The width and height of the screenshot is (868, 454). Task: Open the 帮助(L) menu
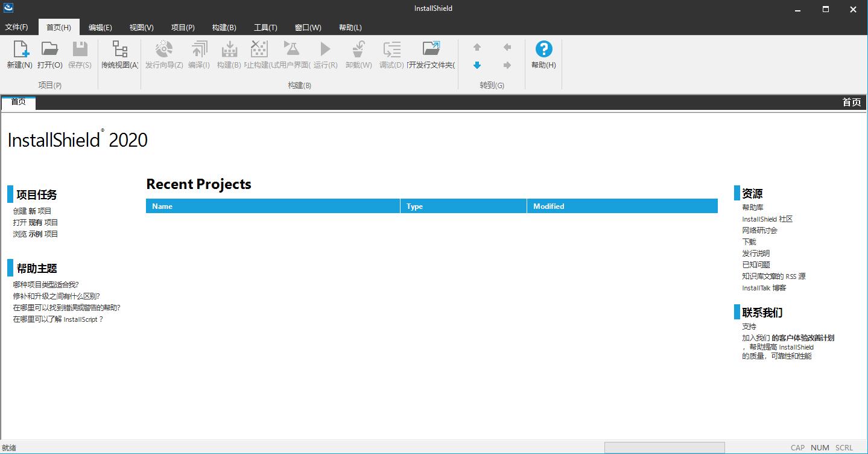tap(350, 27)
